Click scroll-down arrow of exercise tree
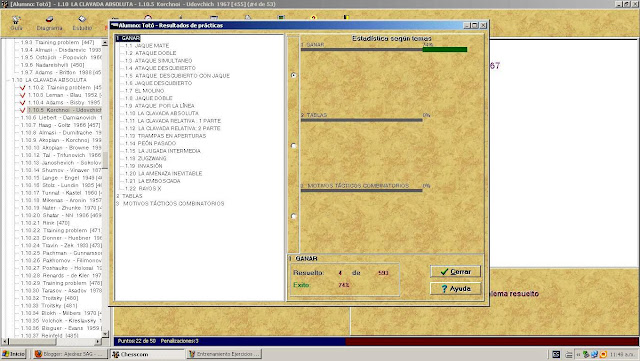Viewport: 640px width, 361px height. coord(105,334)
